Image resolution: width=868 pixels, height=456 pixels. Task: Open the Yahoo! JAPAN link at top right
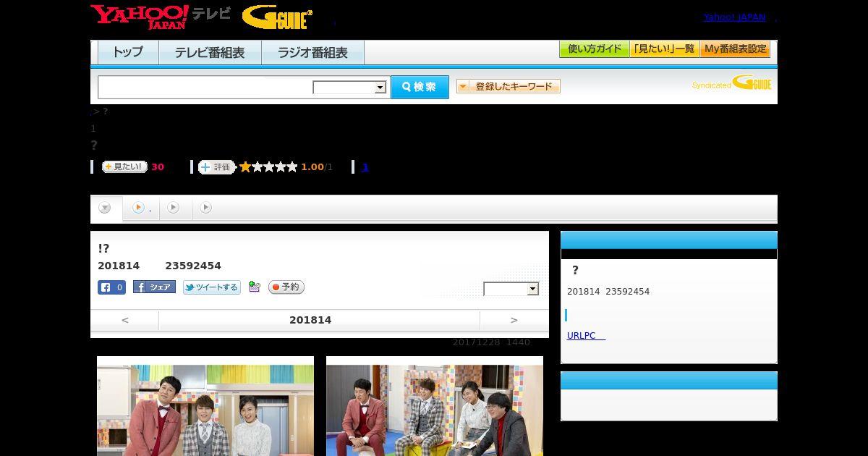coord(734,17)
